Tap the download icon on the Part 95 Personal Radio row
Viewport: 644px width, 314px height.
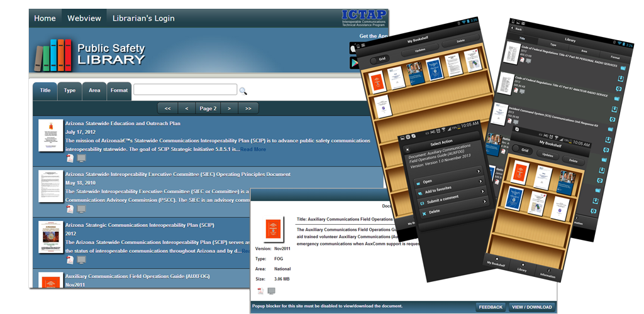(619, 78)
